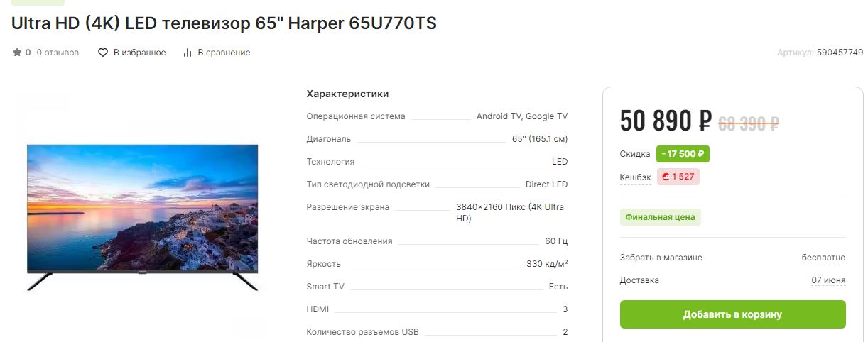Click the Финальная цена badge
The width and height of the screenshot is (868, 342).
point(660,217)
